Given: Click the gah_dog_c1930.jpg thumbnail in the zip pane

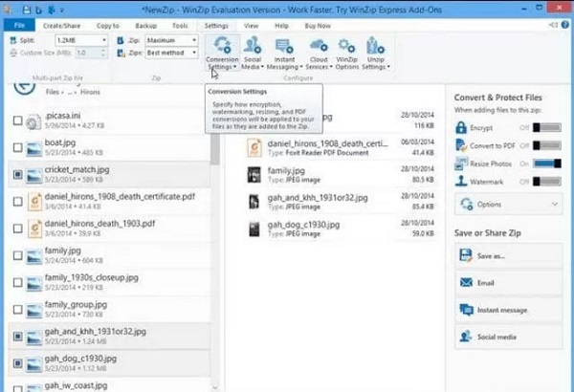Looking at the screenshot, I should pos(254,229).
